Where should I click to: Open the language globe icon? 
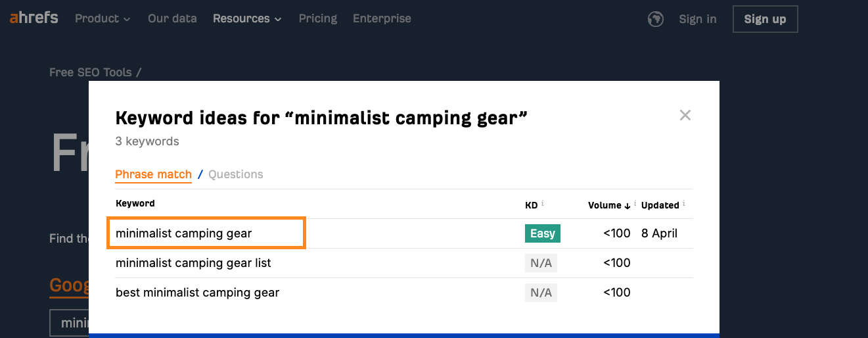pyautogui.click(x=655, y=19)
